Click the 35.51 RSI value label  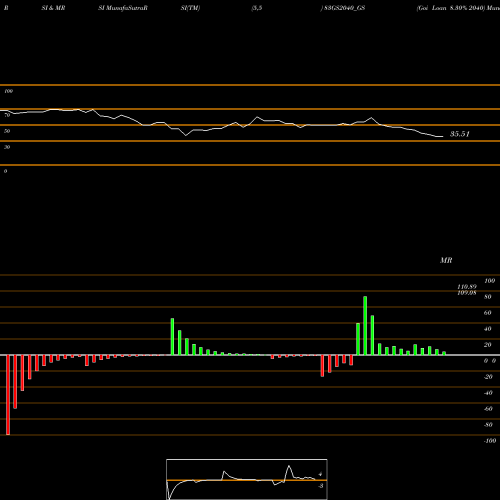coord(460,134)
